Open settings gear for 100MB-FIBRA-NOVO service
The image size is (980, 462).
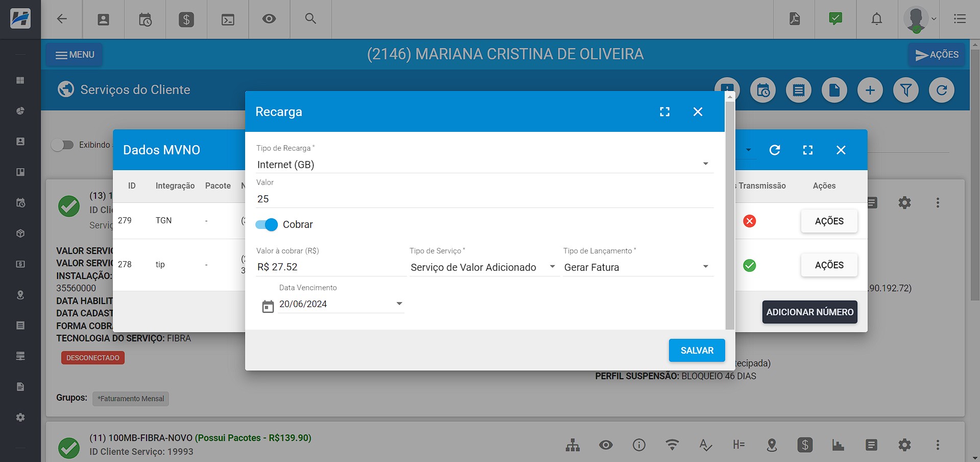(x=904, y=445)
